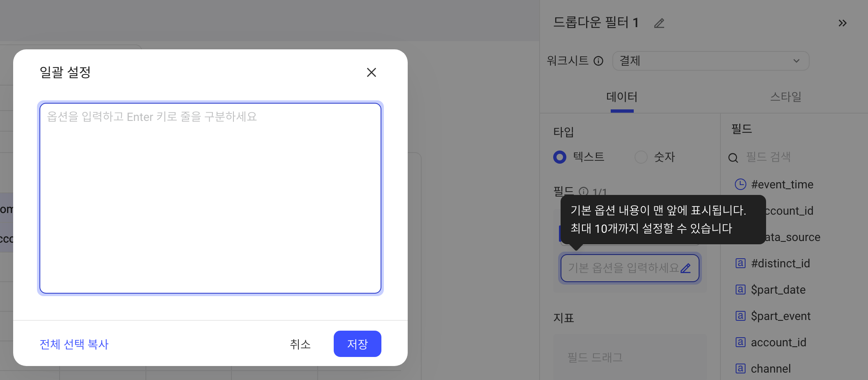Click the text-type icon beside account_id

point(740,342)
